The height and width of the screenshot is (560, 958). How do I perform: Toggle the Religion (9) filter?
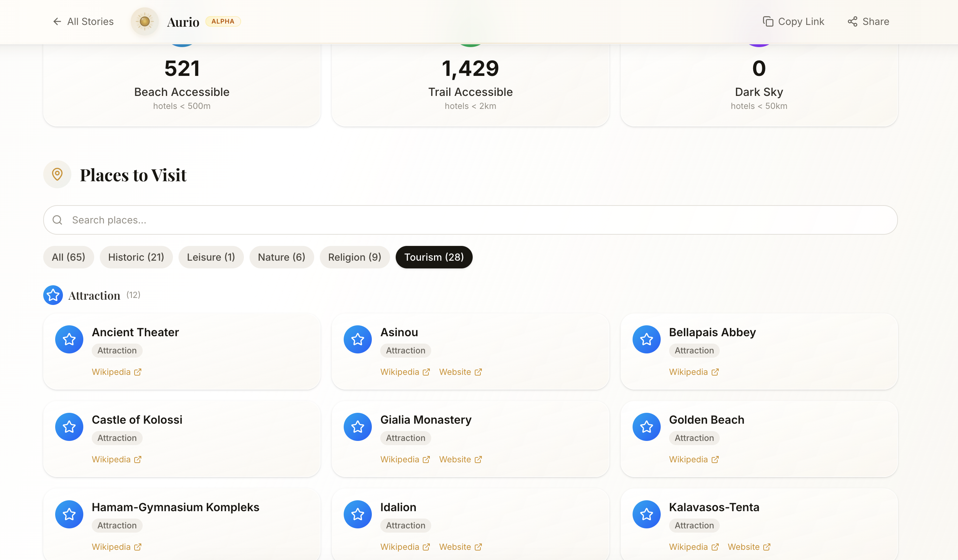pos(354,257)
